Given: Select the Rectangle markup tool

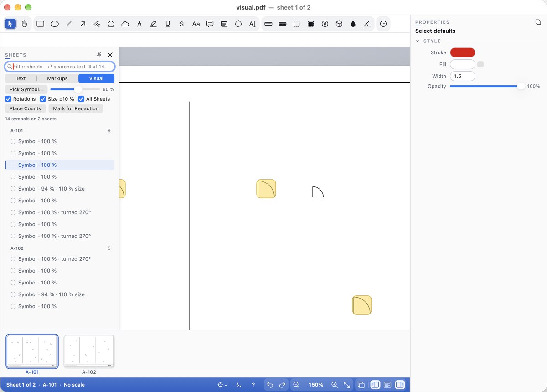Looking at the screenshot, I should pos(40,24).
